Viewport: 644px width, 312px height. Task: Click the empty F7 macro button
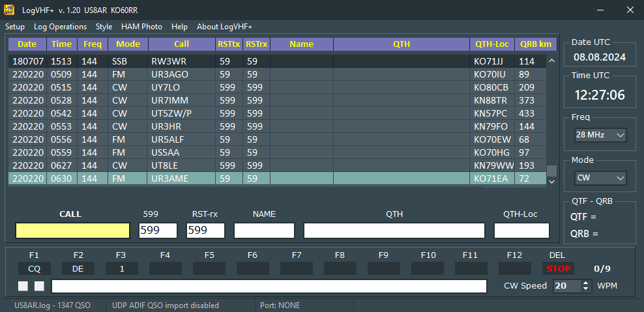(296, 268)
